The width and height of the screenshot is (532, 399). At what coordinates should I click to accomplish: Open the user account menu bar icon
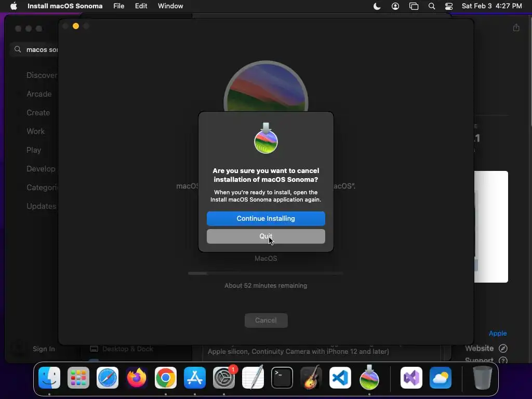point(395,6)
